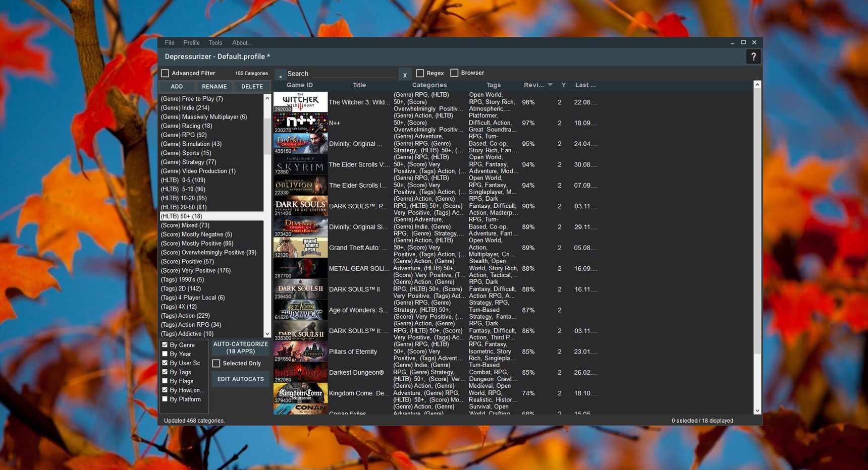This screenshot has width=868, height=470.
Task: Check the By Platform option
Action: (165, 399)
